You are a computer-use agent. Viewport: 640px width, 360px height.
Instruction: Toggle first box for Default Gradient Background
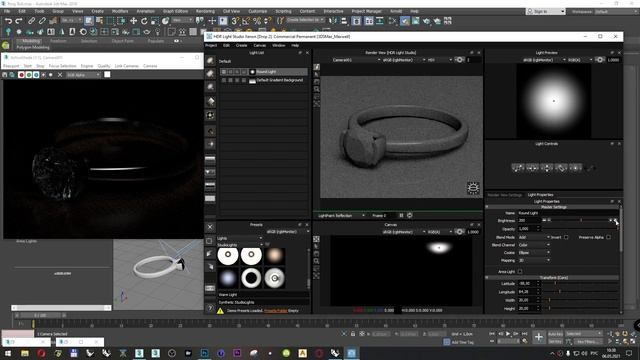[x=224, y=80]
